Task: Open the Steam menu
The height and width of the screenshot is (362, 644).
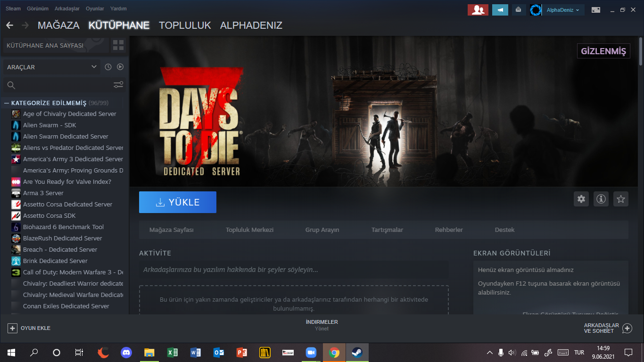Action: tap(13, 8)
